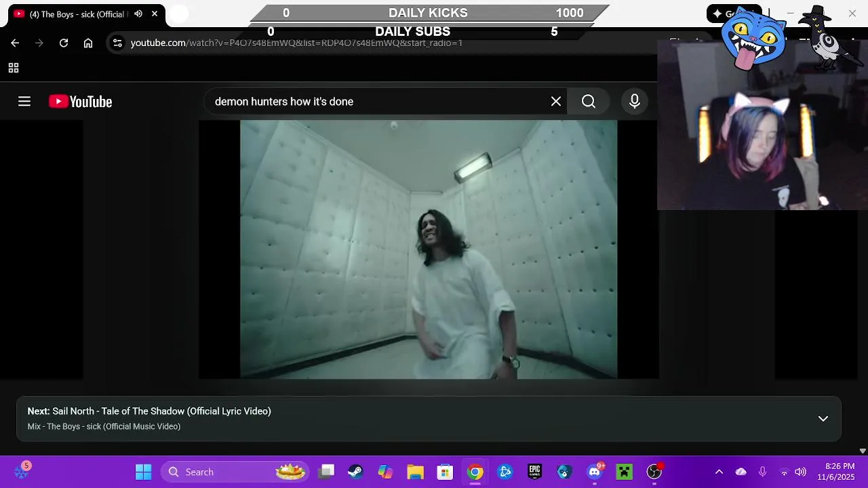Screen dimensions: 868x488
Task: Close 'The Boys - sick' browser tab
Action: click(x=155, y=14)
